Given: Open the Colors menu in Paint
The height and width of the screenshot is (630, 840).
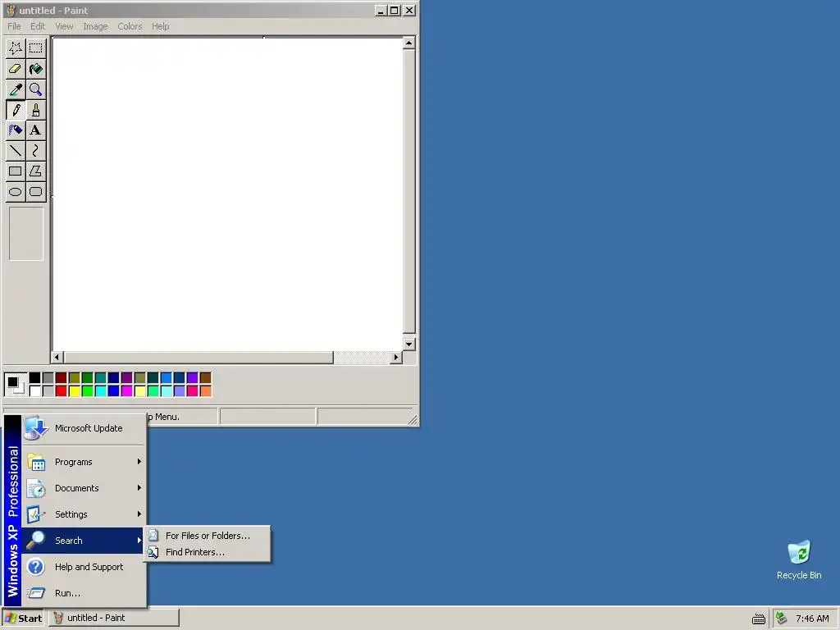Looking at the screenshot, I should pos(130,26).
